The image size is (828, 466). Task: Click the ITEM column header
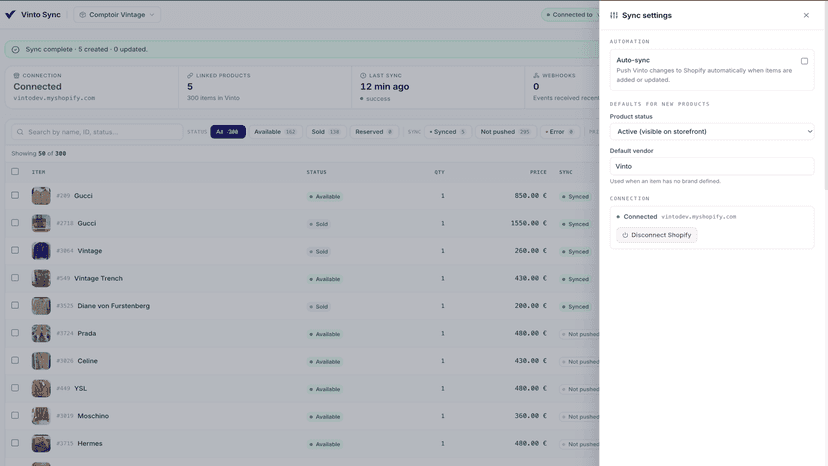point(39,172)
